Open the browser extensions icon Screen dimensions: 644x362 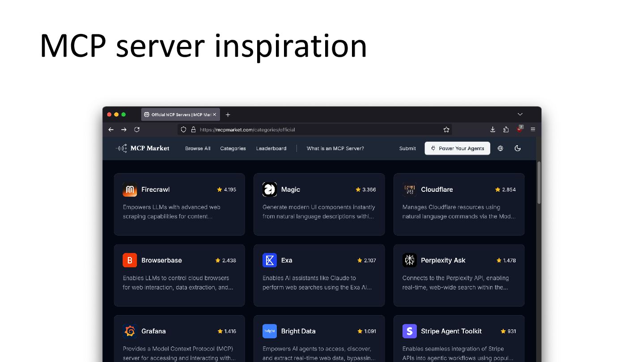pos(506,129)
